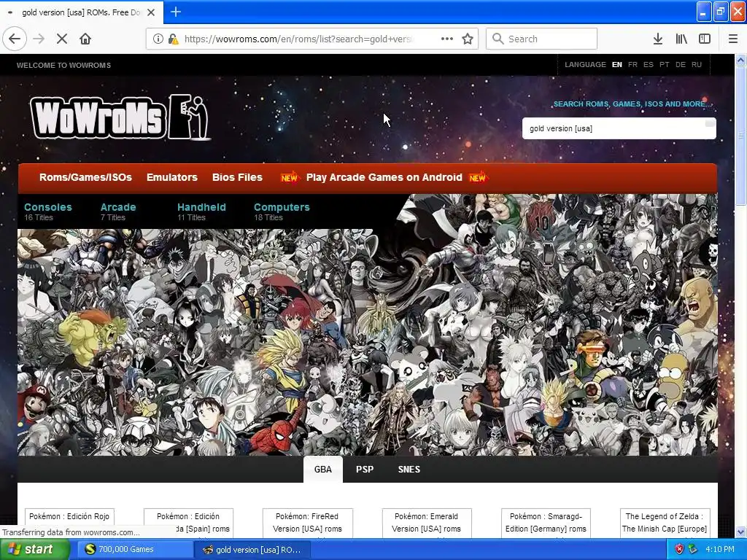Click the red shield tray icon

pyautogui.click(x=679, y=549)
